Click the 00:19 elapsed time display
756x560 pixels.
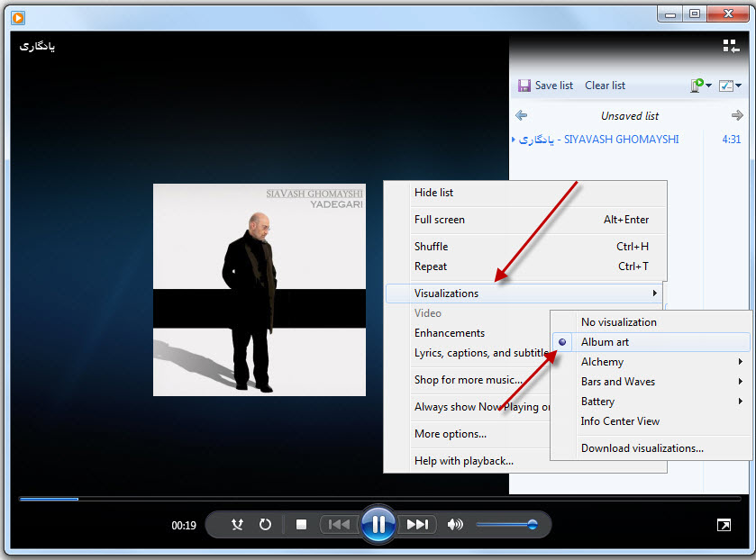point(184,525)
